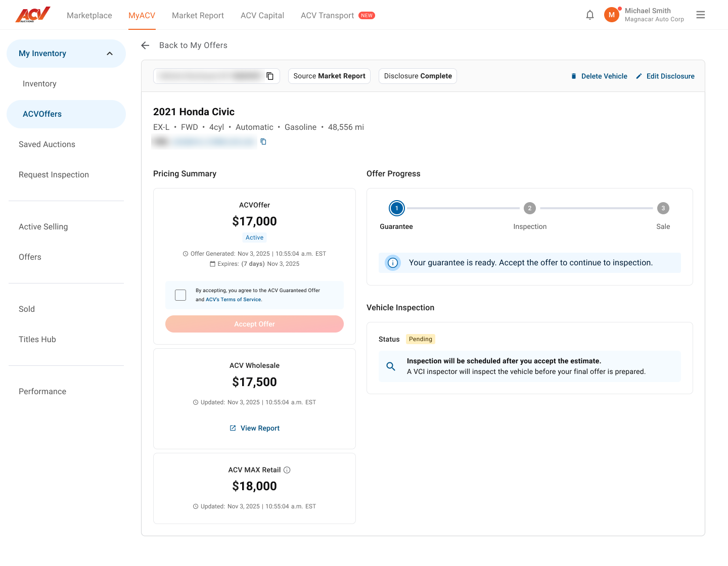Open the hamburger menu icon
The width and height of the screenshot is (728, 566).
(x=700, y=15)
